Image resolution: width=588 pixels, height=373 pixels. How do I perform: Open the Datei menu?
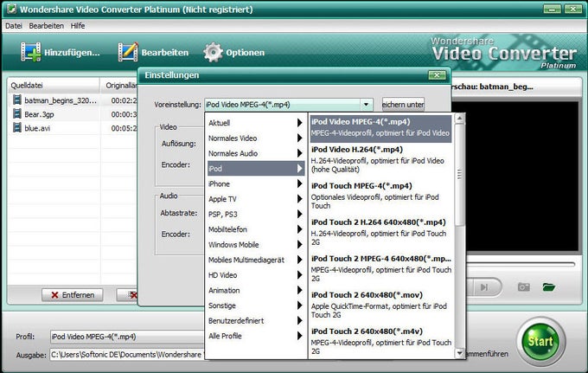[14, 26]
